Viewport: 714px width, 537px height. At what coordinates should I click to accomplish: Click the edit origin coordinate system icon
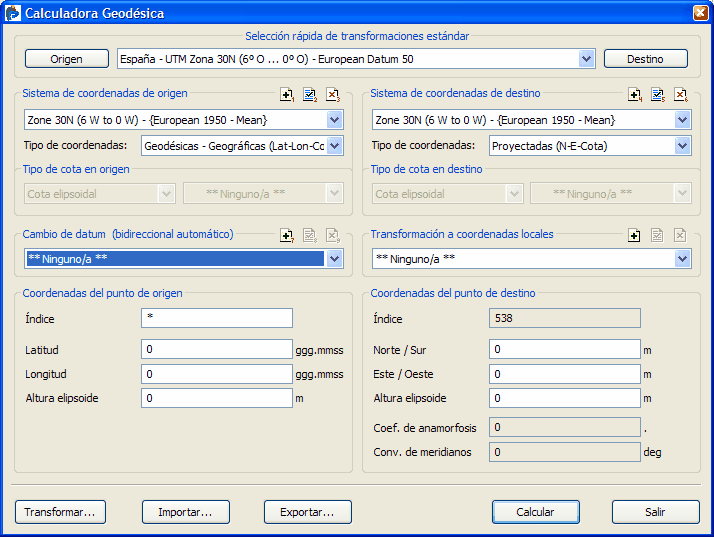point(310,95)
